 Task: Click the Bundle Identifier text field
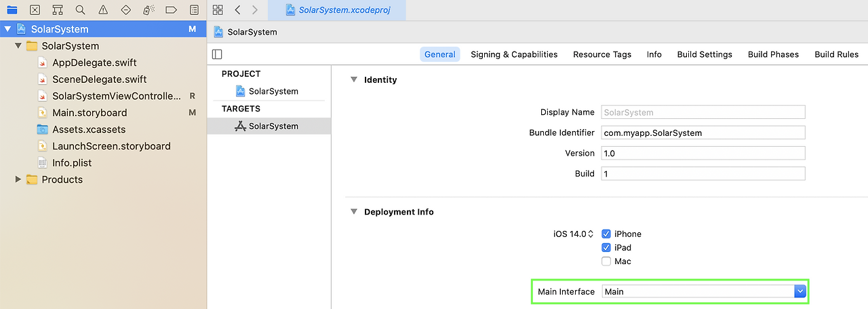703,133
